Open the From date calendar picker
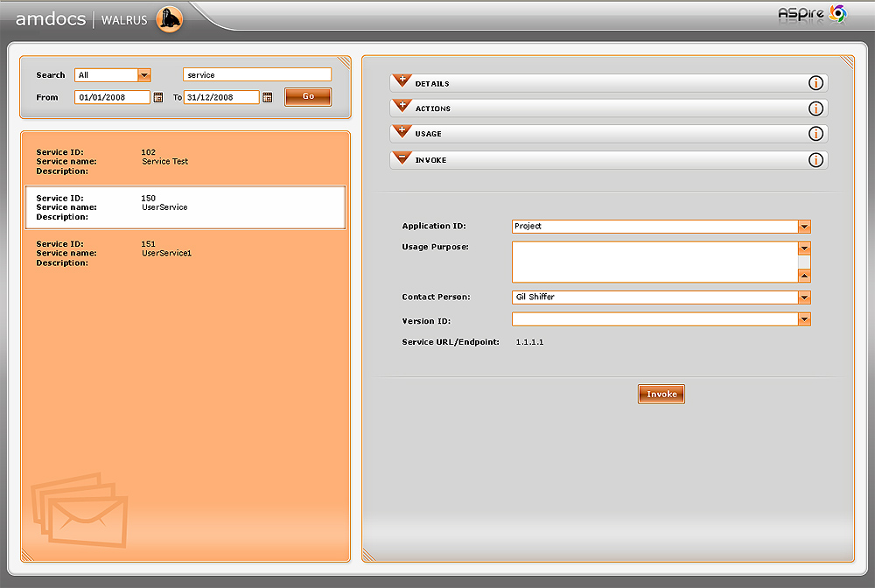The height and width of the screenshot is (588, 875). coord(158,98)
